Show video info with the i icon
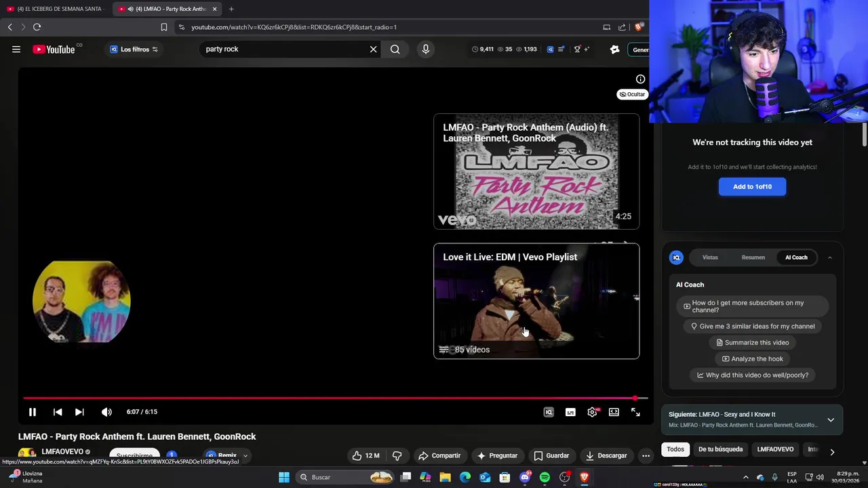868x488 pixels. [x=640, y=79]
